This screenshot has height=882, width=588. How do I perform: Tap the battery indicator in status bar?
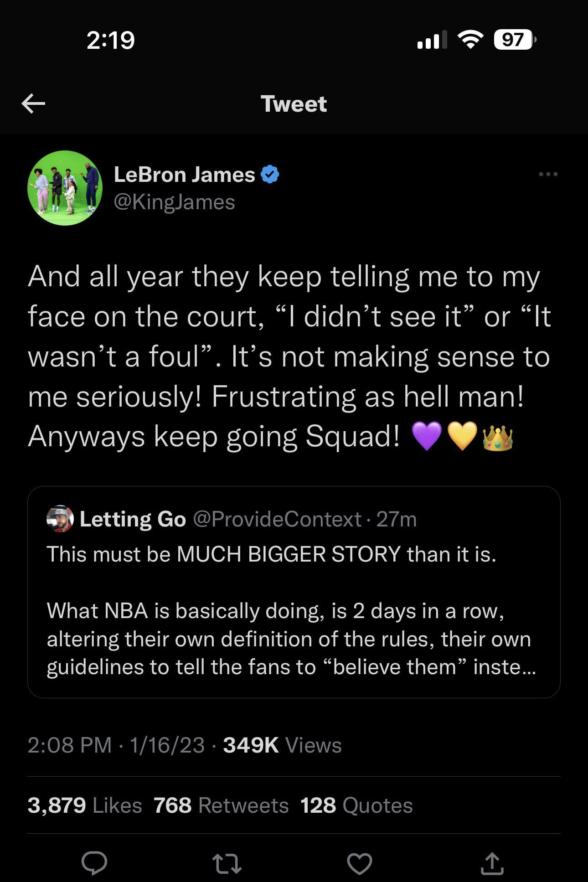click(515, 40)
